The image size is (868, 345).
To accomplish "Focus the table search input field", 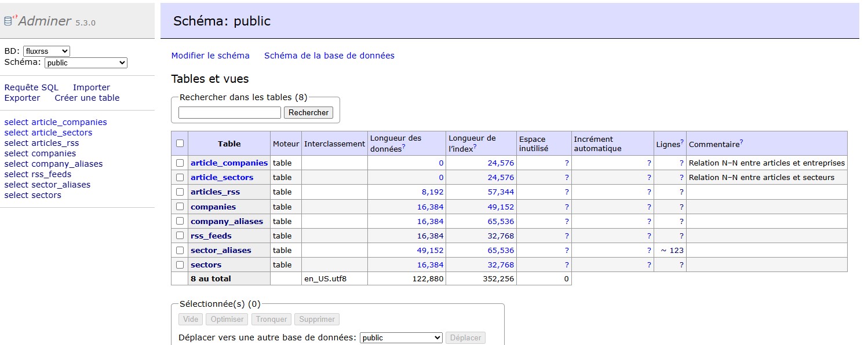I will click(x=229, y=113).
